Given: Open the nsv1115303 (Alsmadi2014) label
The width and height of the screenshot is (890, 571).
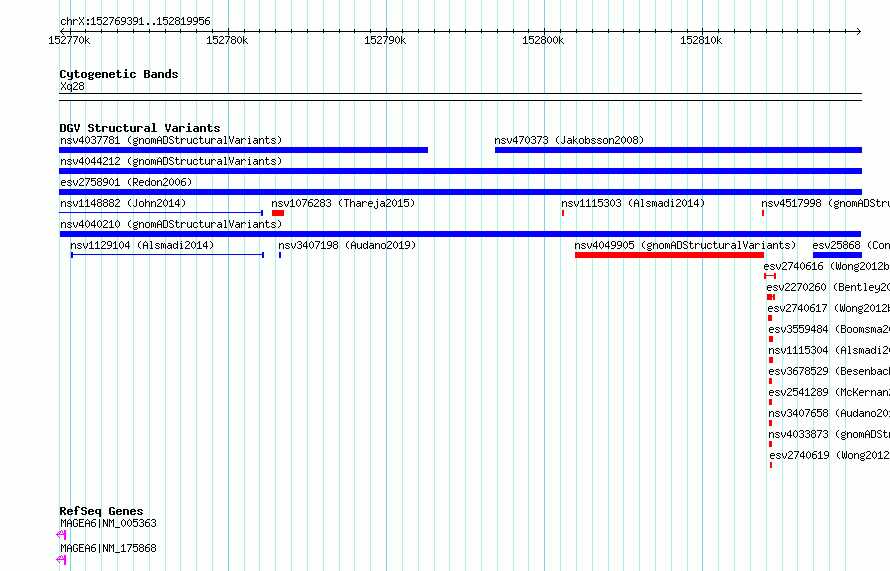Looking at the screenshot, I should (633, 203).
